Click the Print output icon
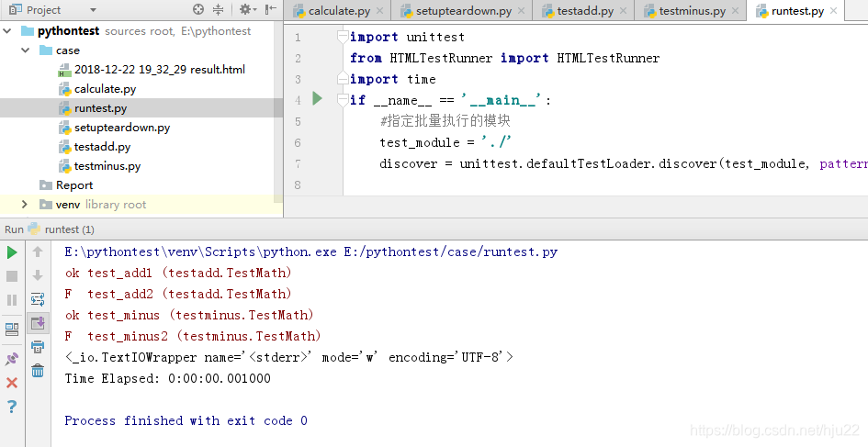 tap(38, 347)
